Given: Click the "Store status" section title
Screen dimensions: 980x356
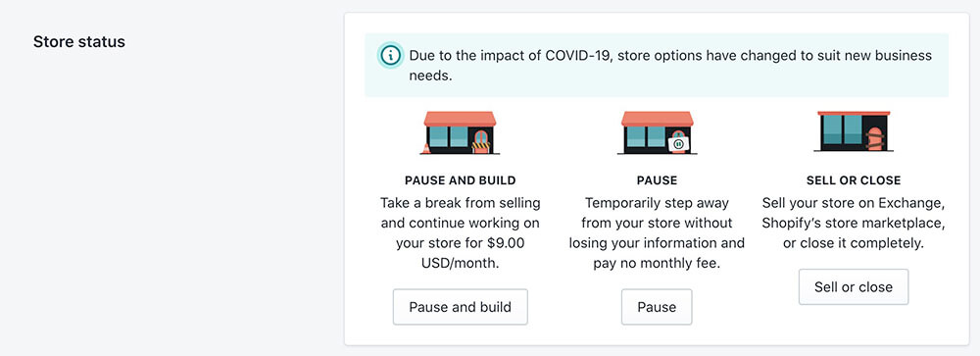Looking at the screenshot, I should 79,42.
